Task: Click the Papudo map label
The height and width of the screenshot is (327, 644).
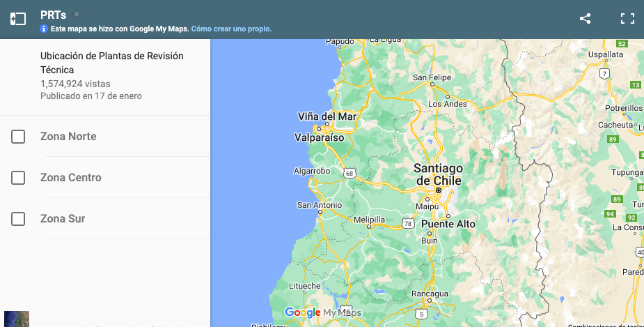Action: (x=340, y=42)
